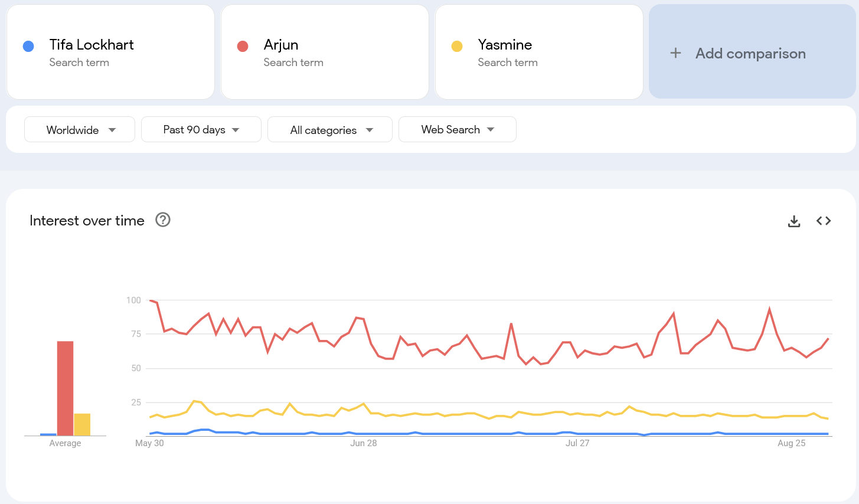Click the May 30 axis label
The height and width of the screenshot is (504, 859).
coord(149,443)
